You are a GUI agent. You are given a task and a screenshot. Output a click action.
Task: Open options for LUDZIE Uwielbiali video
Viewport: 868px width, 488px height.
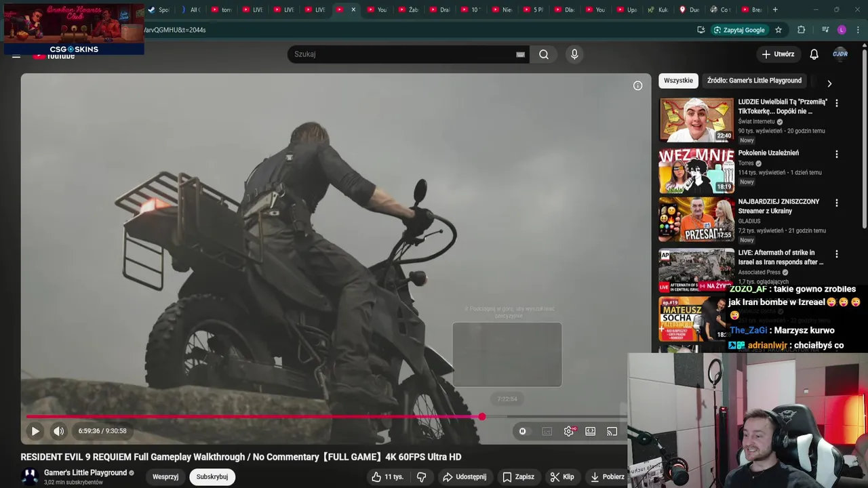[x=836, y=103]
